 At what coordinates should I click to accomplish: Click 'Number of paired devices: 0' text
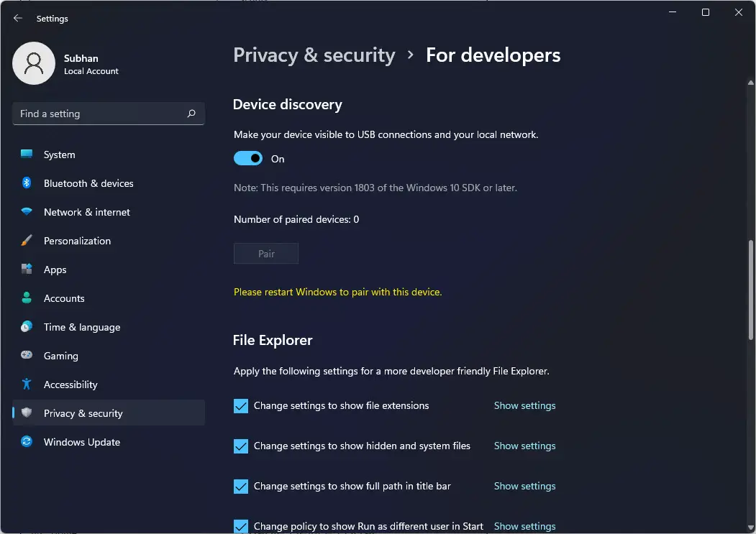[296, 219]
